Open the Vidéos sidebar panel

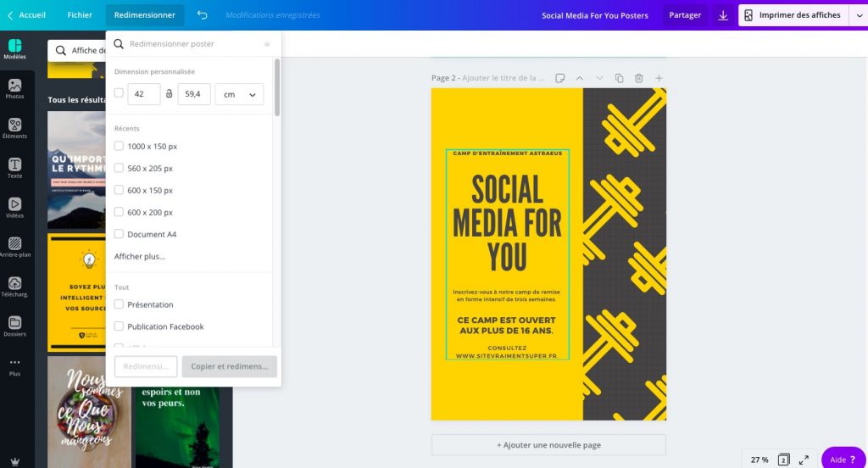(15, 209)
